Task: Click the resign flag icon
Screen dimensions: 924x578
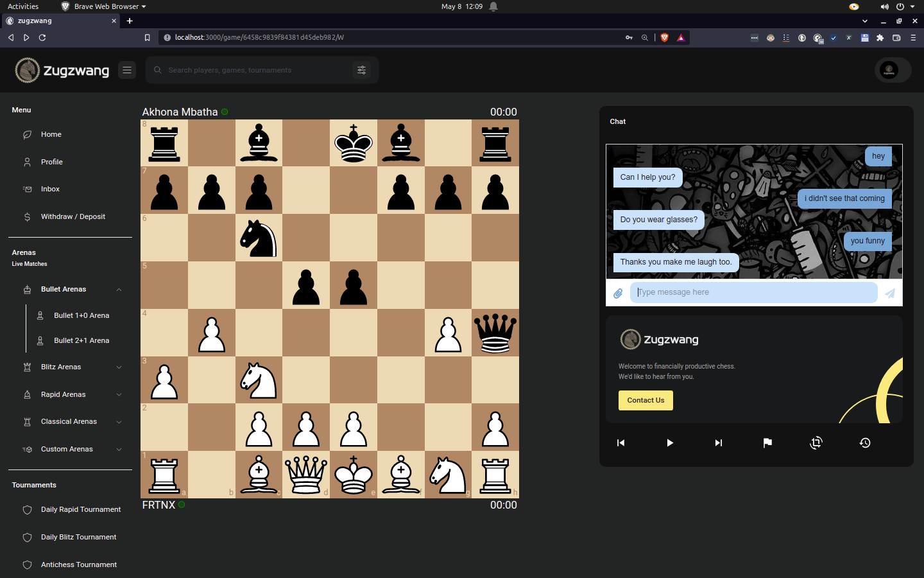Action: click(x=767, y=442)
